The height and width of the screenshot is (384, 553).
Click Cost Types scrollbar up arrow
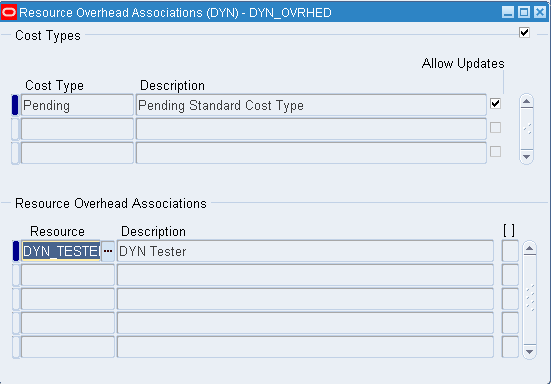pos(527,102)
